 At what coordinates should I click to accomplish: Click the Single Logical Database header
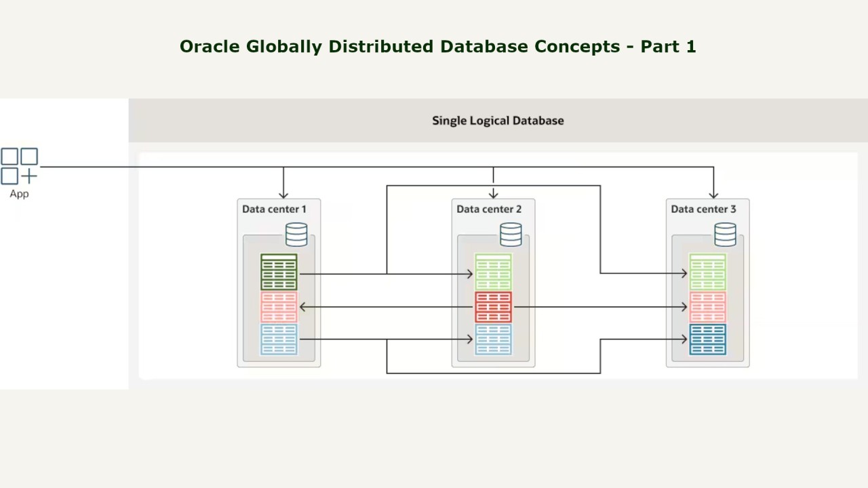[498, 121]
